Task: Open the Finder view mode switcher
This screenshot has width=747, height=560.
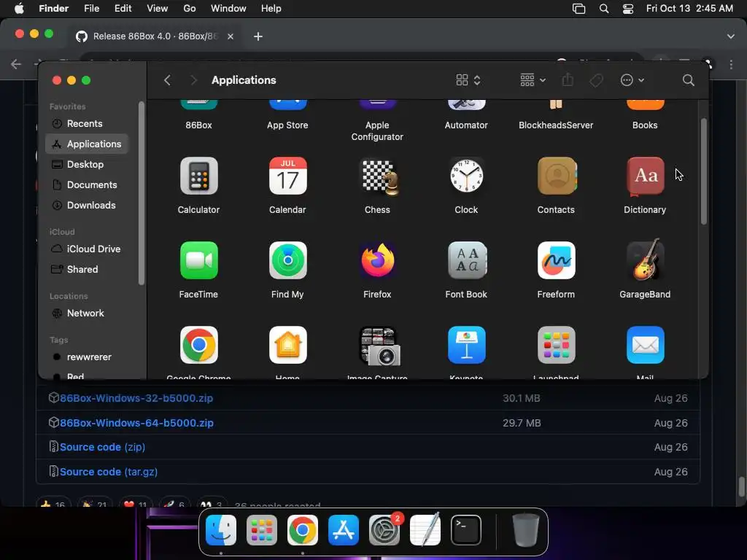Action: (468, 80)
